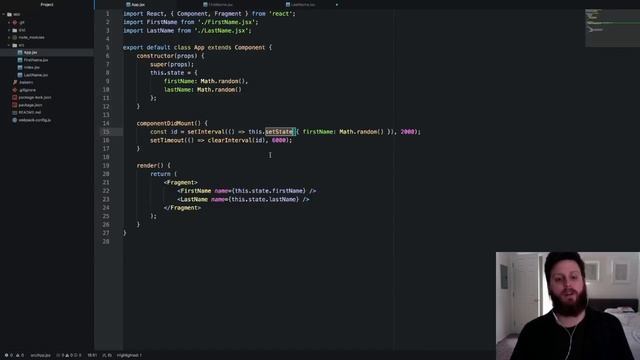Click the webcam video overlay
Screen dimensions: 640x360
click(568, 306)
